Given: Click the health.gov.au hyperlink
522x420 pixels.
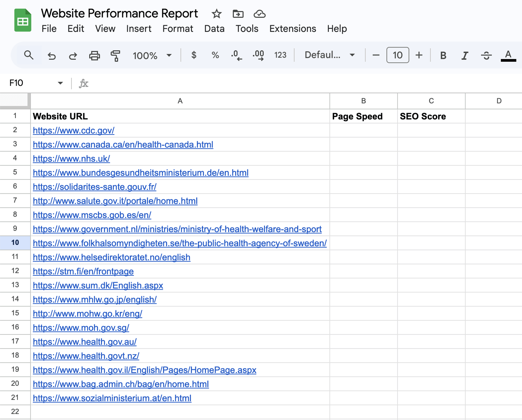Looking at the screenshot, I should (85, 342).
